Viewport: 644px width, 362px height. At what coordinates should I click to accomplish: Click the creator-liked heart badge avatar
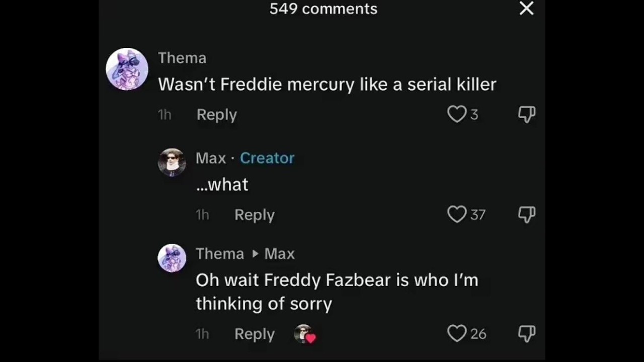[x=305, y=334]
